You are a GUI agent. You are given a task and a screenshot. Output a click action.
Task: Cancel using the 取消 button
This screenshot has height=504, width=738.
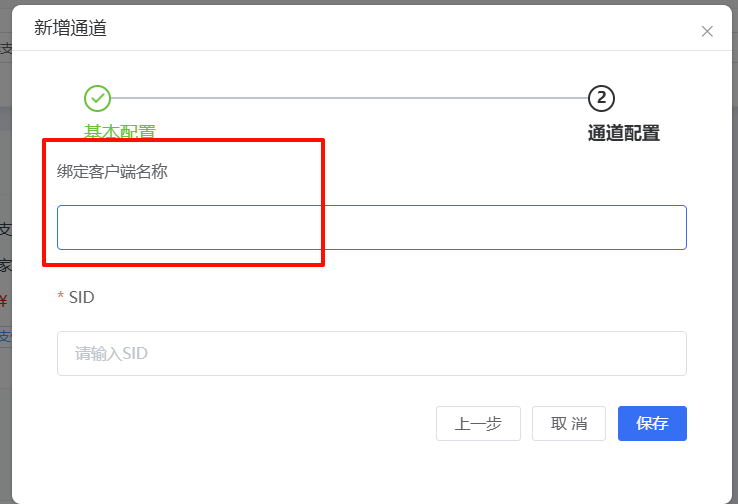[x=569, y=424]
